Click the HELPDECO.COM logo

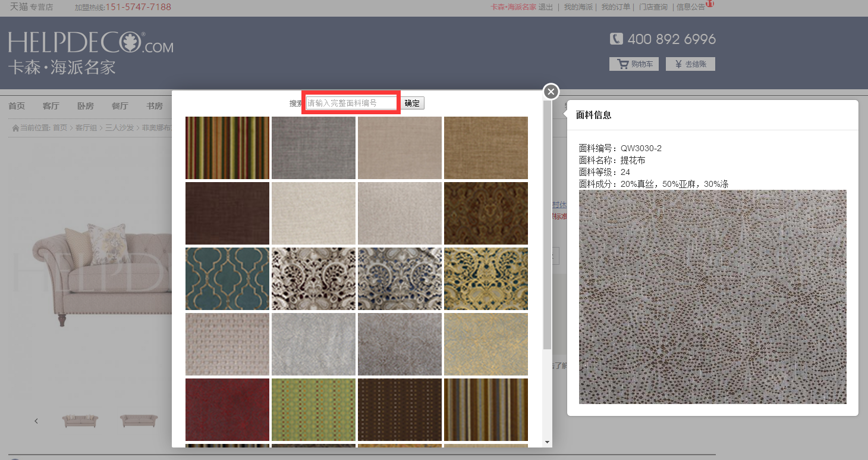click(90, 44)
